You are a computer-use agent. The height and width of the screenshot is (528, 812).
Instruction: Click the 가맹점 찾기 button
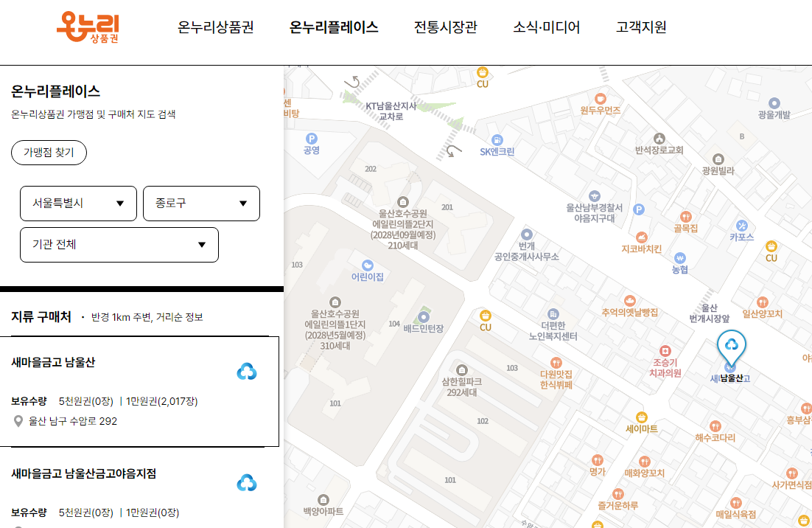[49, 153]
